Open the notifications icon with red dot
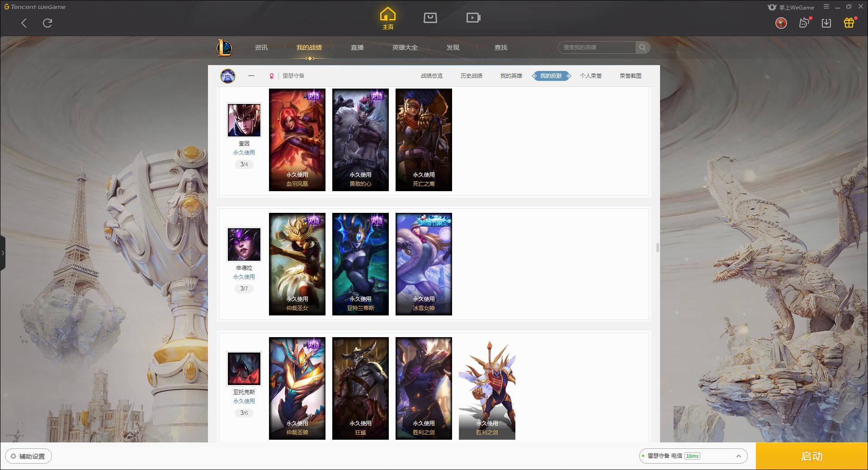The image size is (868, 470). pos(804,23)
